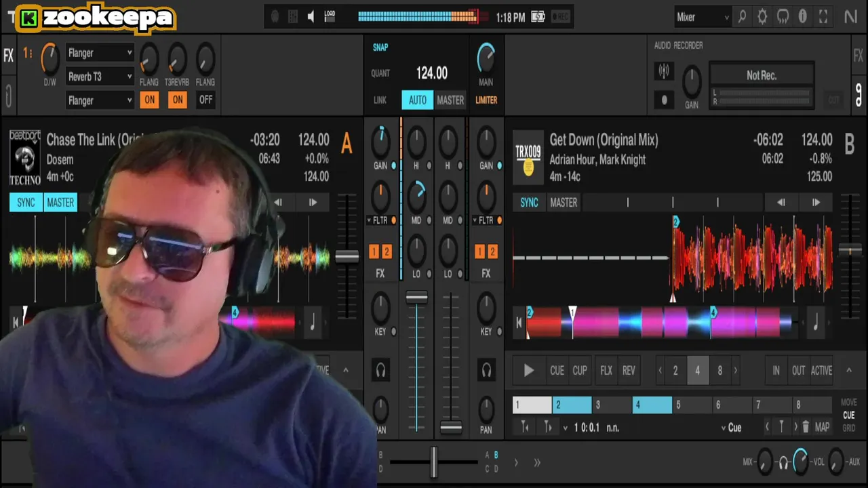Increase loop size with right arrow
The image size is (868, 488).
pyautogui.click(x=735, y=370)
